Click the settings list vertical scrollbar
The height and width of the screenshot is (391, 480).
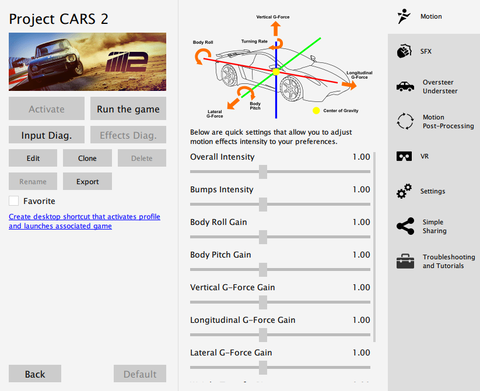tap(375, 247)
